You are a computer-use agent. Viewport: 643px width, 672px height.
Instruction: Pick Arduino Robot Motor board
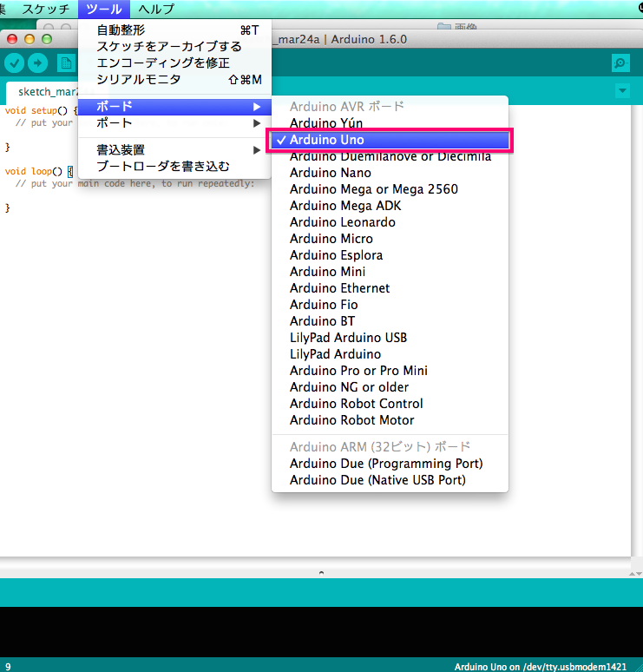coord(390,420)
